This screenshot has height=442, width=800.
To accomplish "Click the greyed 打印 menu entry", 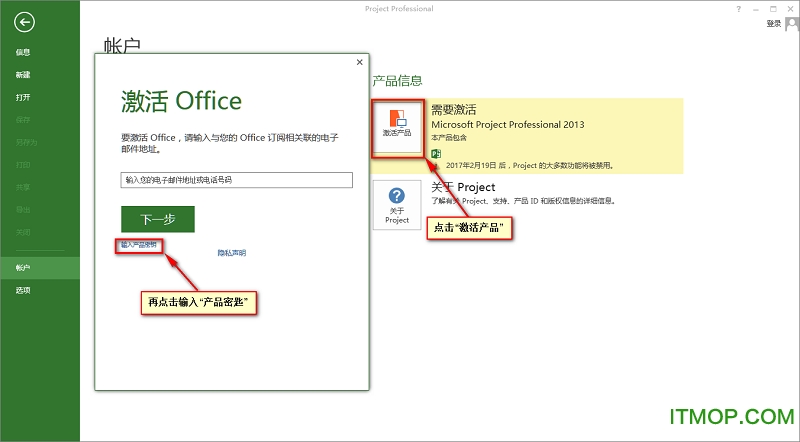I will (x=23, y=164).
